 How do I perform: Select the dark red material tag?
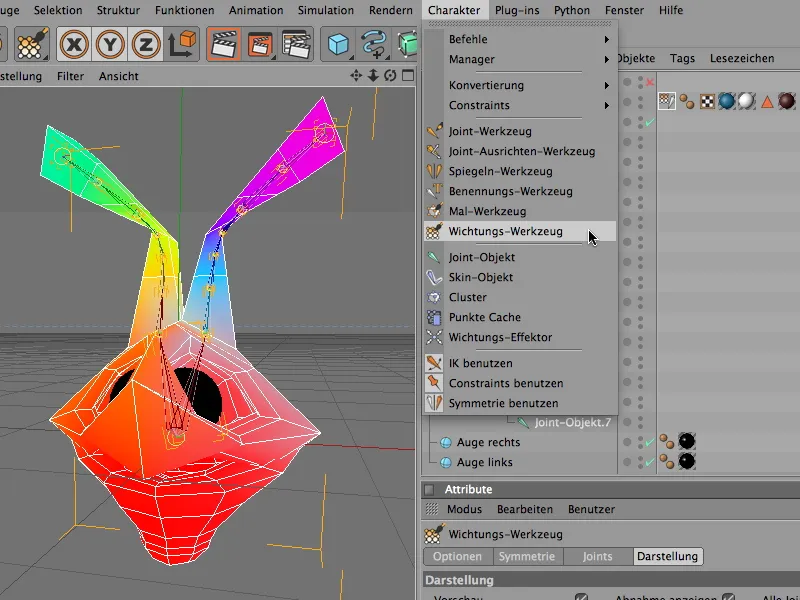(x=787, y=101)
